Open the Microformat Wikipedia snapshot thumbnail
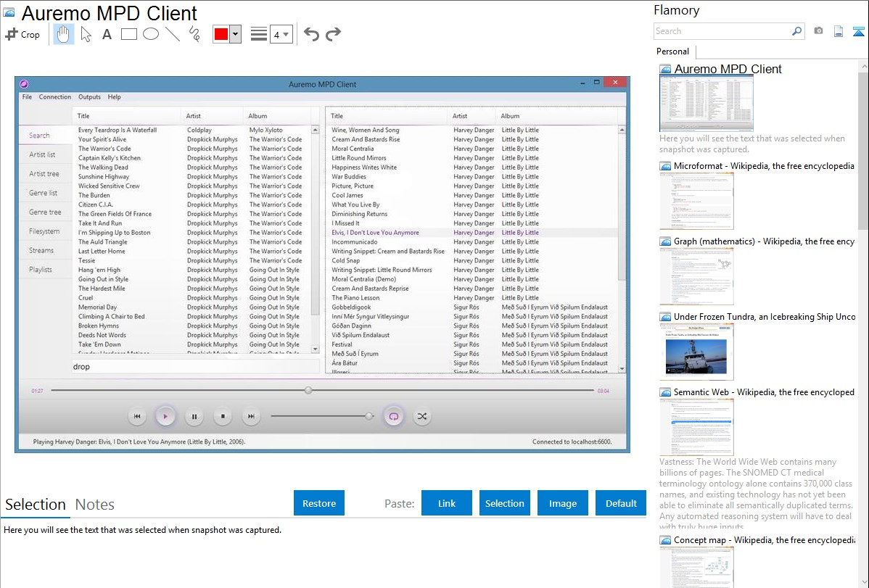Viewport: 869px width, 588px height. [696, 201]
